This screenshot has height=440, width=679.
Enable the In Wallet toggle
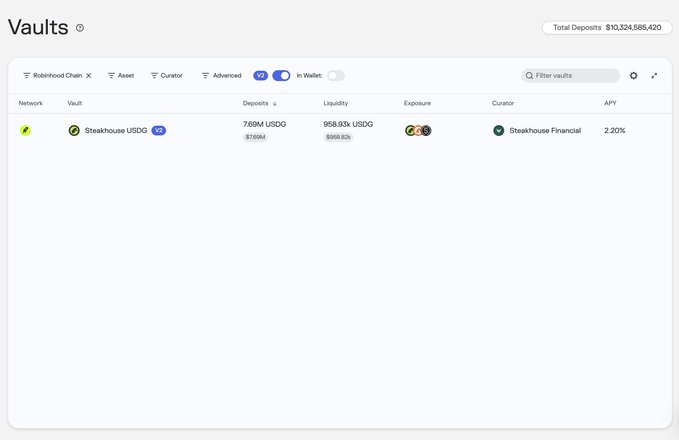(x=336, y=75)
